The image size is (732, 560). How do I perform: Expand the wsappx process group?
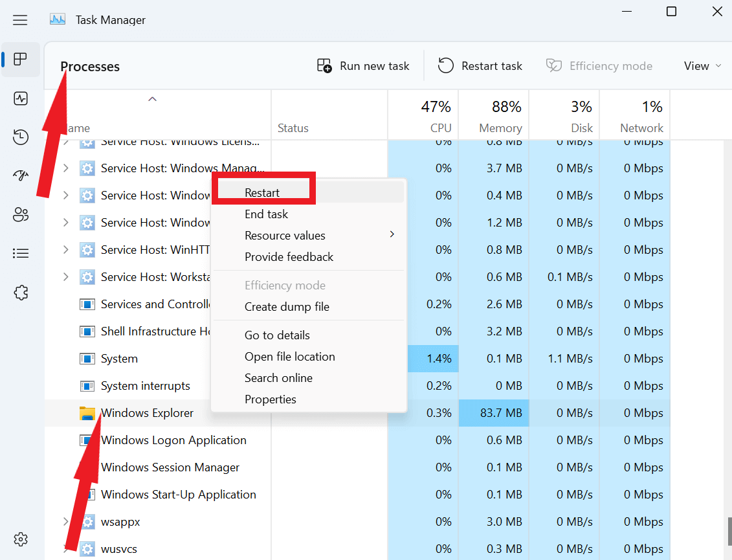pyautogui.click(x=65, y=521)
